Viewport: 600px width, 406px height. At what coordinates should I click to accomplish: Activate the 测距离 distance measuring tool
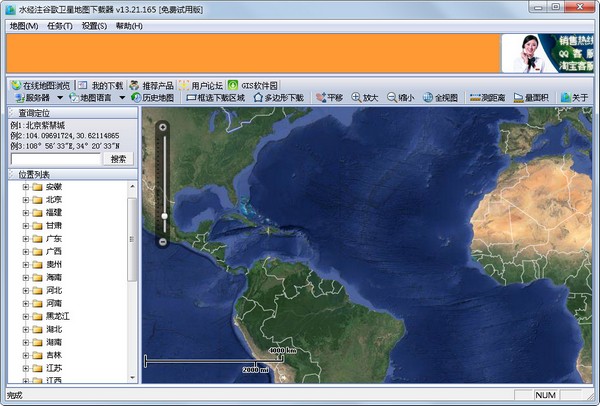(x=489, y=98)
